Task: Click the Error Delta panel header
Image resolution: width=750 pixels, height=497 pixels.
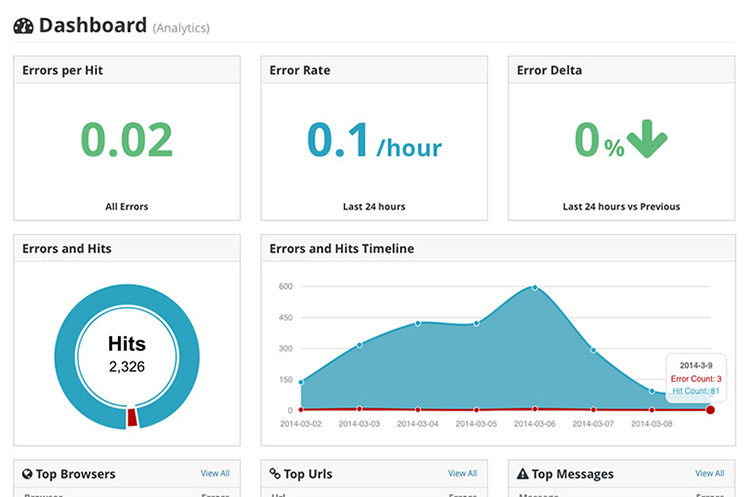Action: tap(621, 70)
